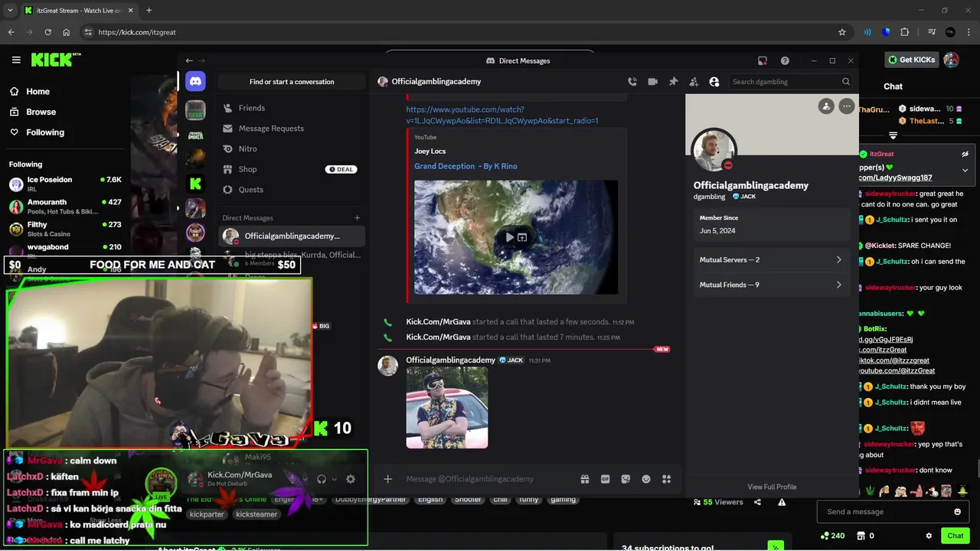Open the posted photo of man in sunglasses

click(x=447, y=408)
